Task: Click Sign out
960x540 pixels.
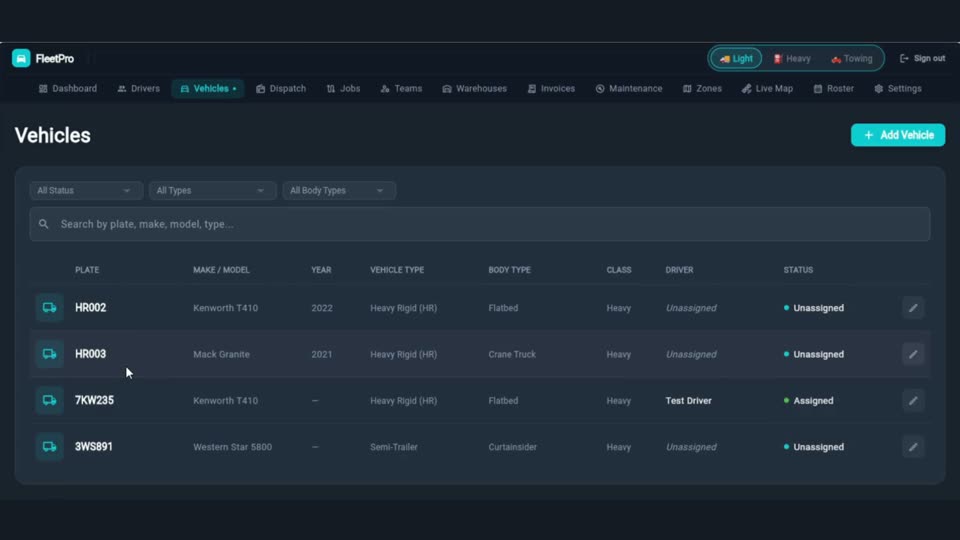Action: pos(922,59)
